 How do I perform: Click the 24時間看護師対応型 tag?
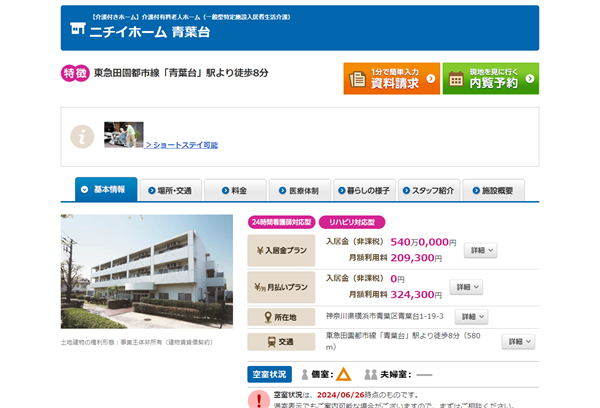click(x=282, y=222)
